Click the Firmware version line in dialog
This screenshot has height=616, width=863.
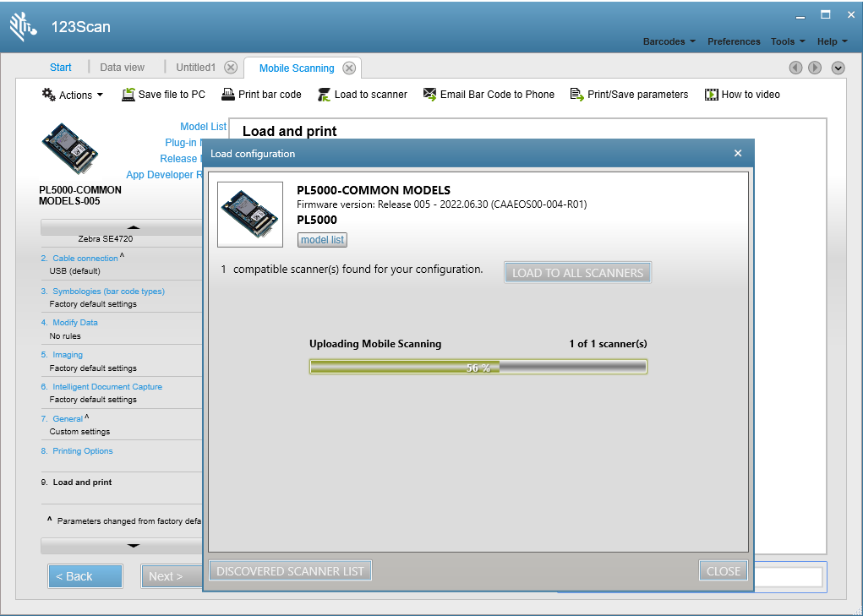click(441, 204)
